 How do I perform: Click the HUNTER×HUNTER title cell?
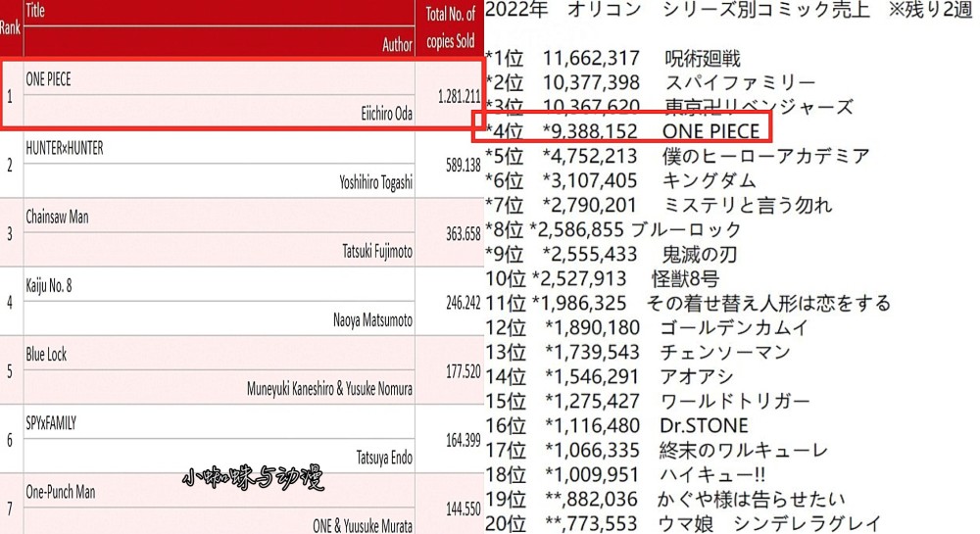click(x=64, y=149)
